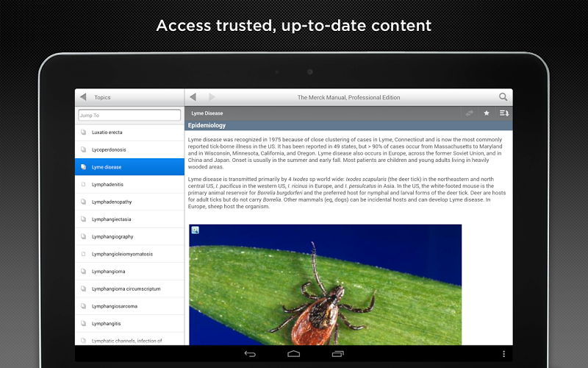Tap the Topics header label

tap(102, 97)
